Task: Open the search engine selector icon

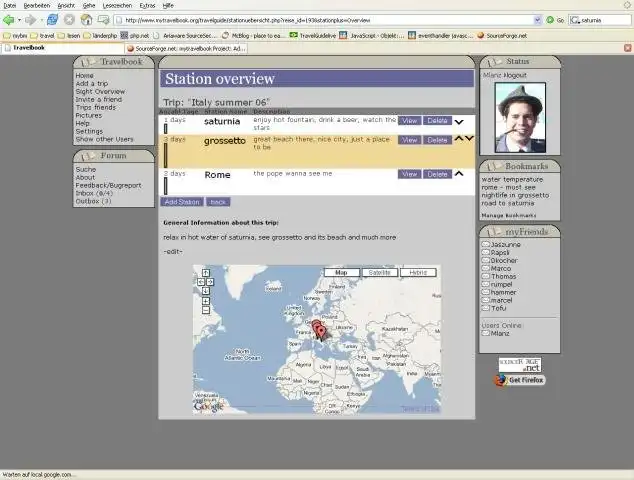Action: pos(575,20)
